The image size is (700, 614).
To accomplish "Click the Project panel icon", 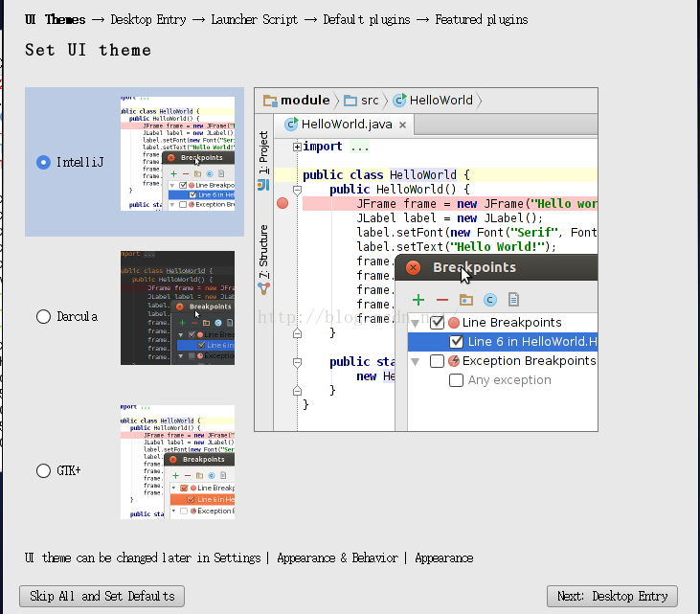I will coord(264,185).
